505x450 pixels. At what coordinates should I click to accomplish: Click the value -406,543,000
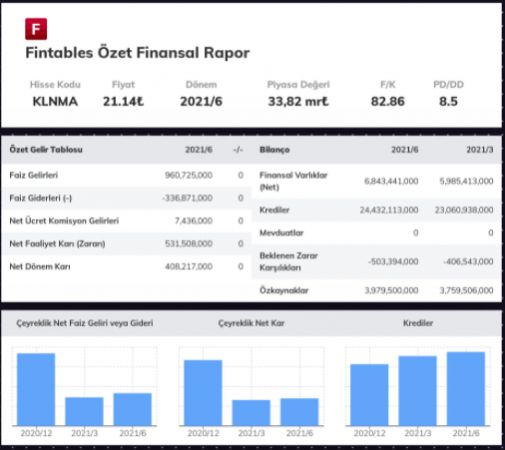468,262
